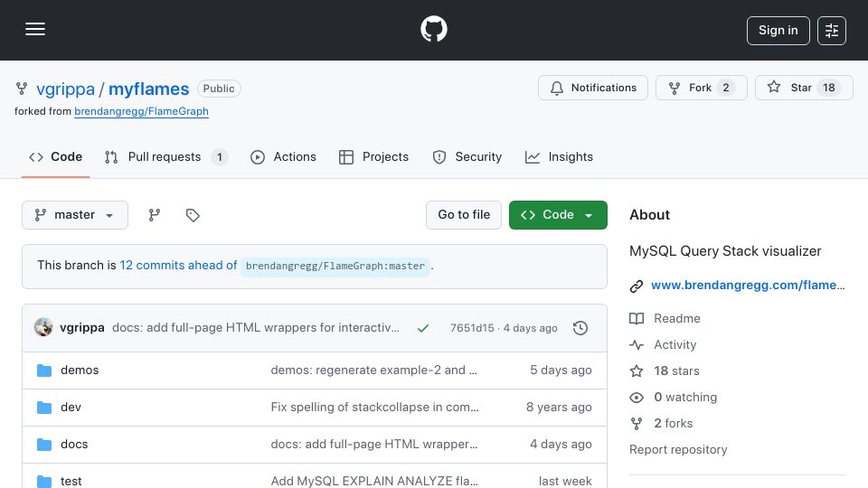Open vgrippa user profile link
The height and width of the screenshot is (488, 868).
65,89
